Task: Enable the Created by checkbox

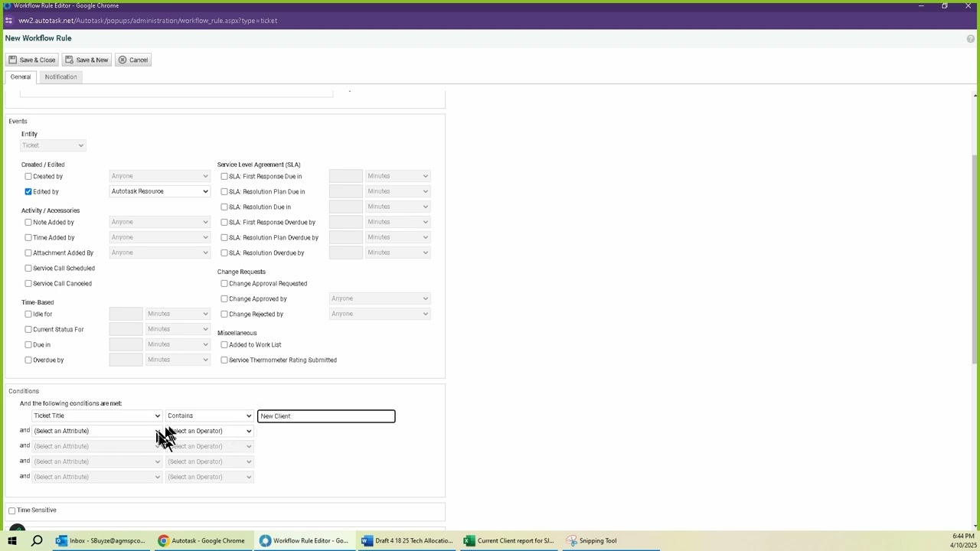Action: (28, 176)
